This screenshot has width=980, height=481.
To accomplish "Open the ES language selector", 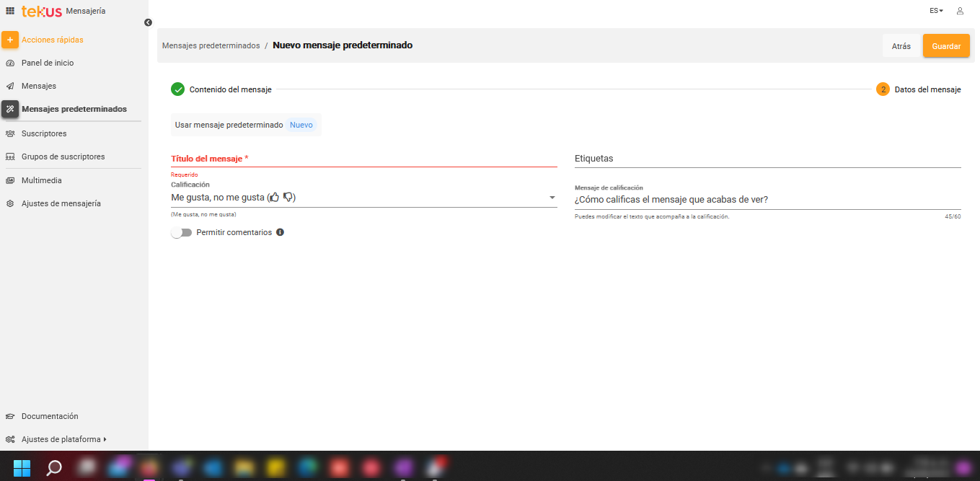I will (x=936, y=11).
